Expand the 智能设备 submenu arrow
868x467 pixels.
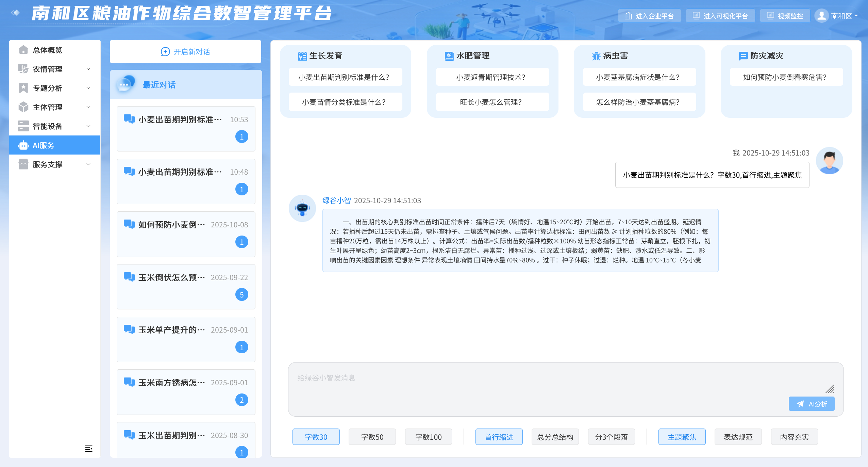point(88,126)
